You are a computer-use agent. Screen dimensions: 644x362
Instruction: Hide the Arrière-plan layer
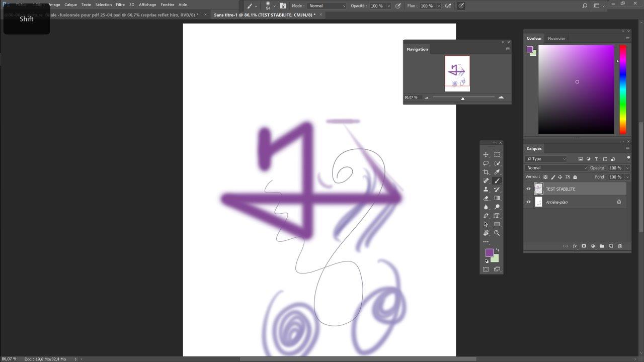coord(528,202)
